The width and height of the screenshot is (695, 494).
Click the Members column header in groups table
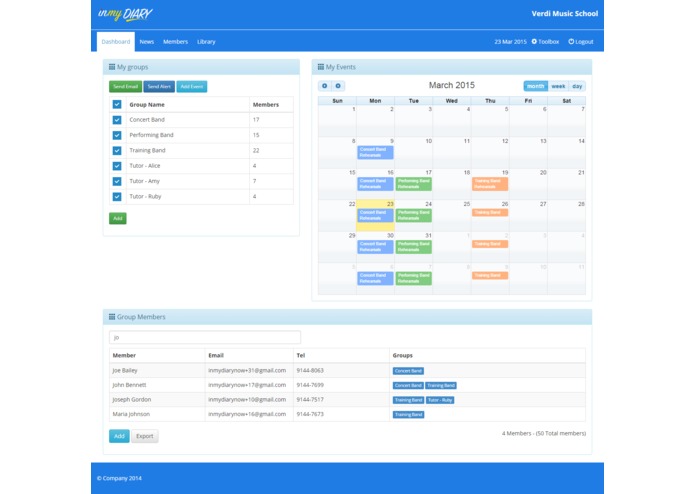pyautogui.click(x=266, y=105)
